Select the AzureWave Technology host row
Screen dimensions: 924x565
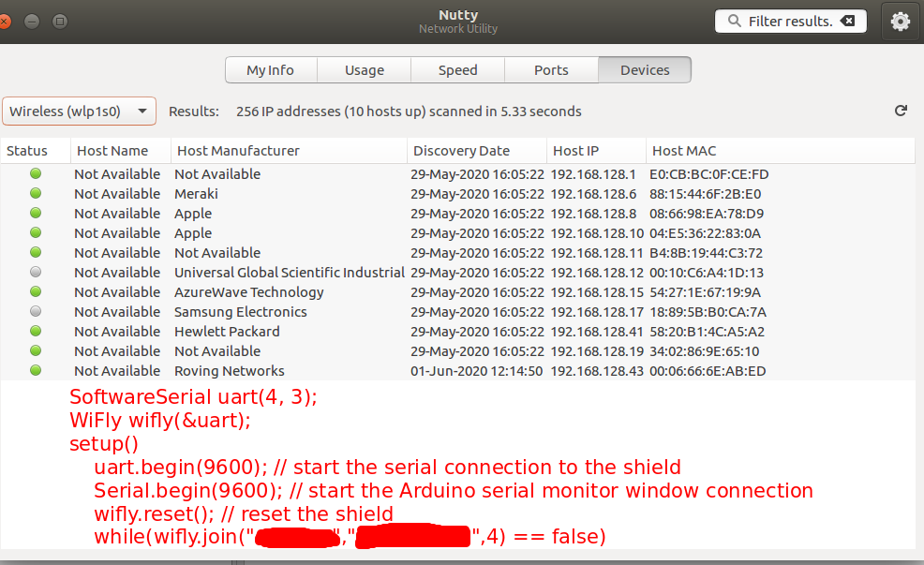249,292
